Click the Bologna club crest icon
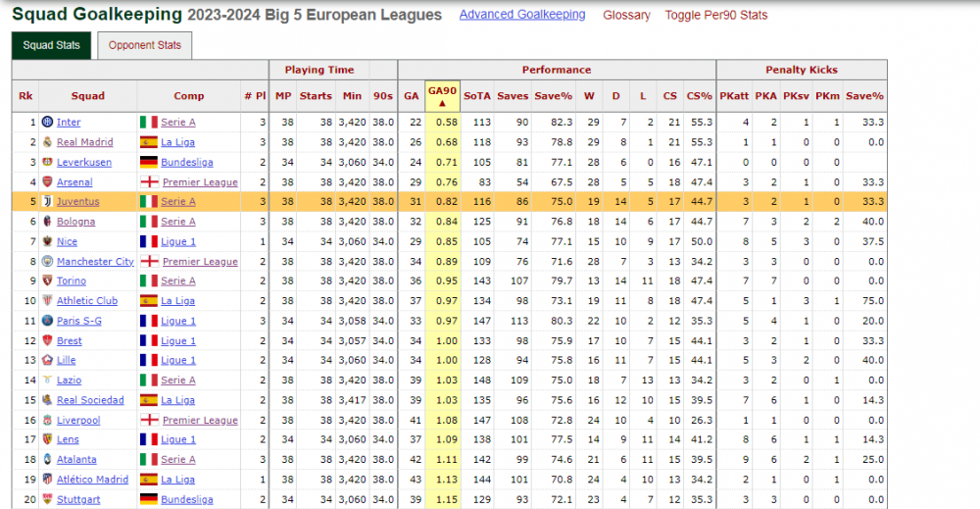 pos(47,222)
